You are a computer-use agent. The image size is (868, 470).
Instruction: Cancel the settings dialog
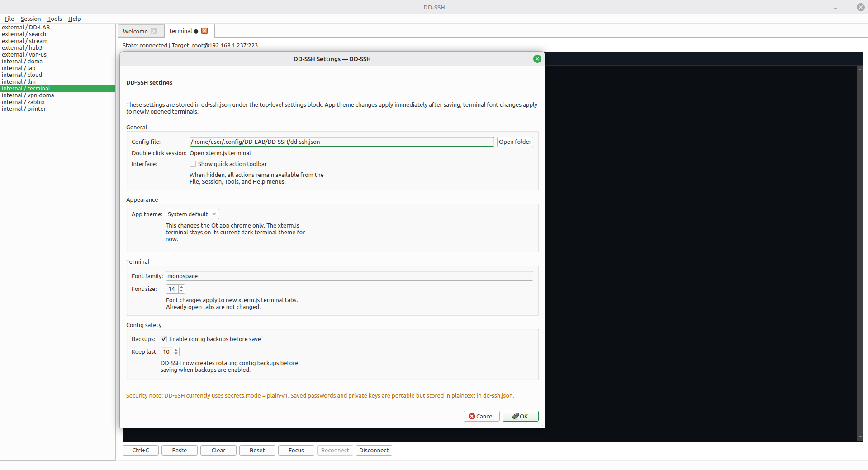(481, 416)
